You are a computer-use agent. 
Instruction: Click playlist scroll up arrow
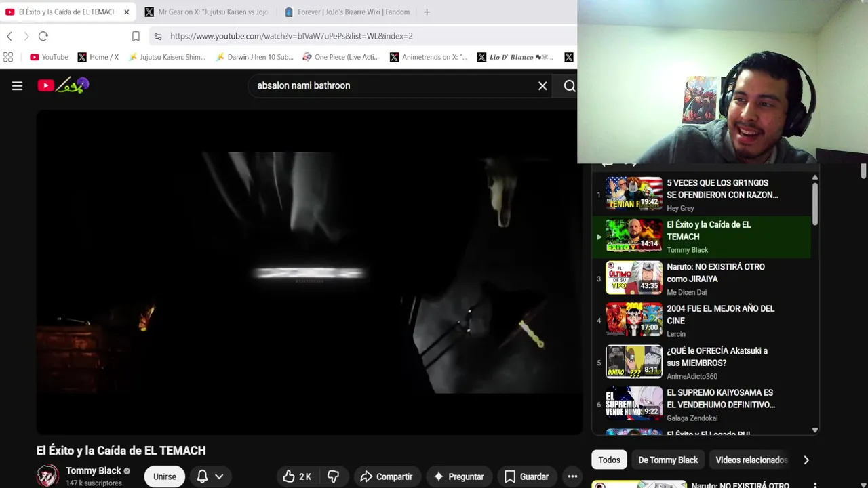point(815,178)
